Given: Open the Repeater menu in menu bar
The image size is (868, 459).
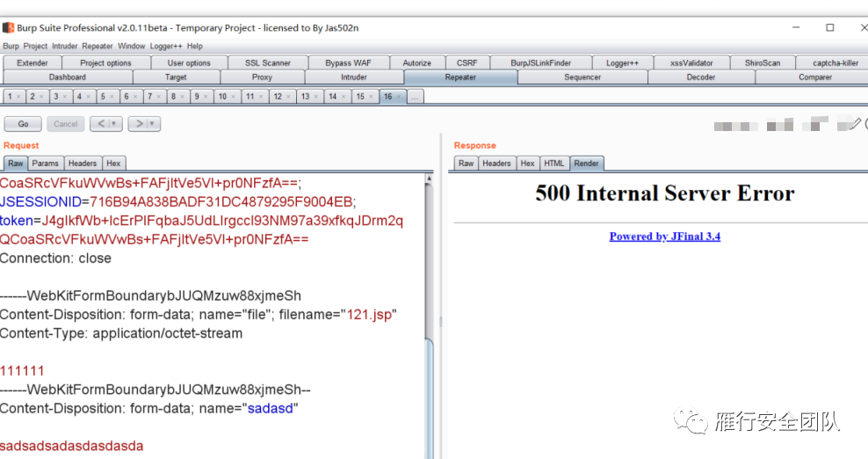Looking at the screenshot, I should pos(98,46).
